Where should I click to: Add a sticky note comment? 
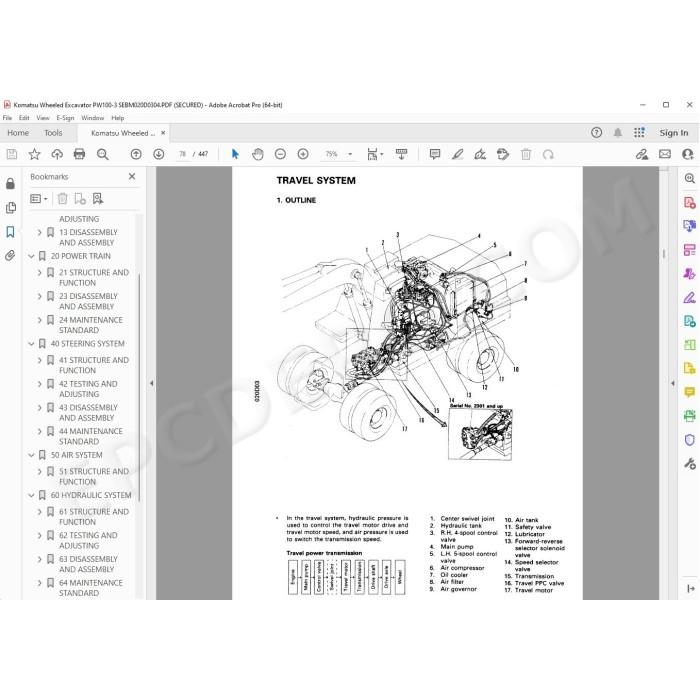coord(435,154)
